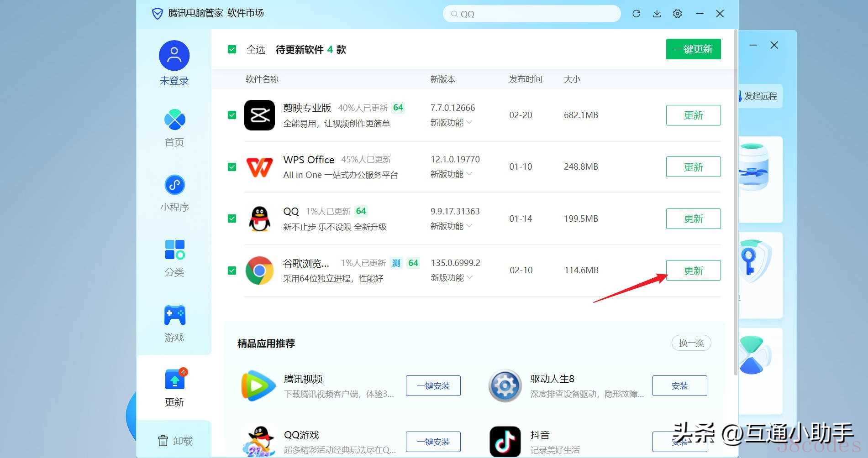
Task: Click the 新版本 column header
Action: tap(442, 79)
